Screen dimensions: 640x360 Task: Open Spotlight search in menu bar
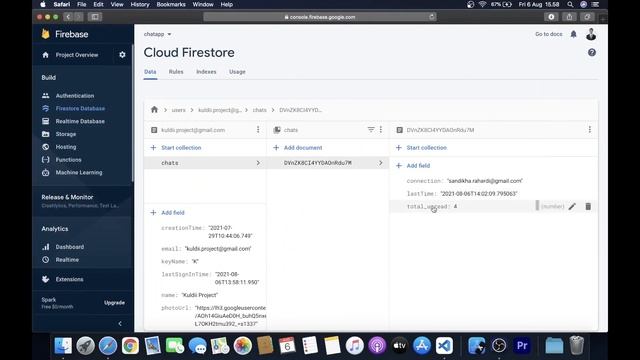click(x=570, y=4)
